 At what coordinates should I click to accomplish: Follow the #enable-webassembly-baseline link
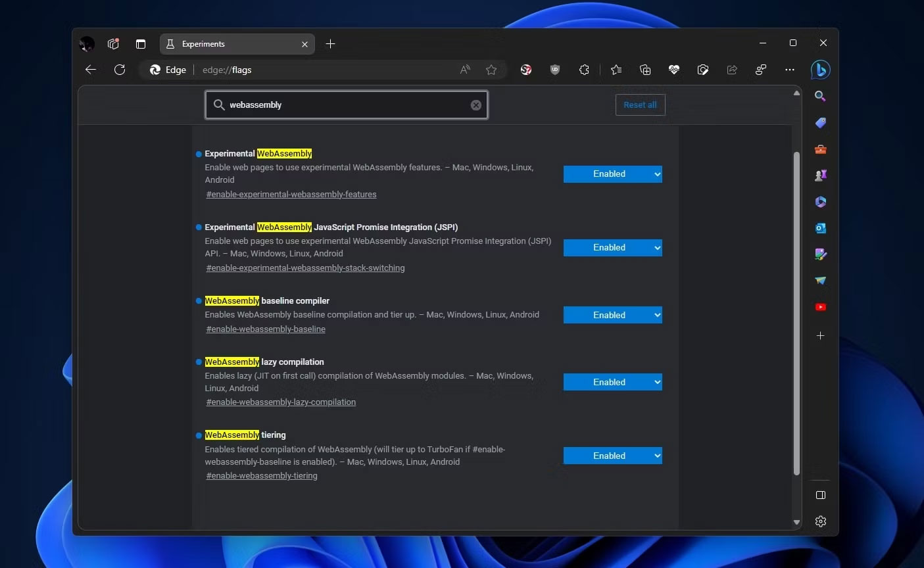[266, 329]
